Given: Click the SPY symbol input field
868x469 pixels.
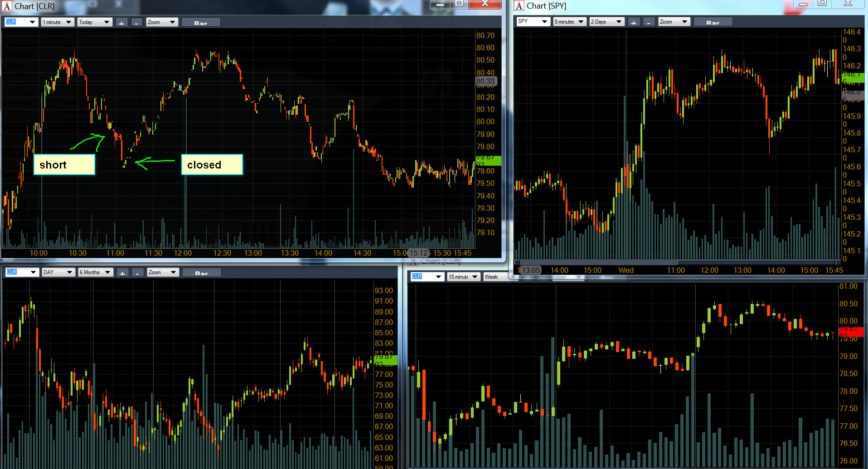Looking at the screenshot, I should tap(529, 22).
